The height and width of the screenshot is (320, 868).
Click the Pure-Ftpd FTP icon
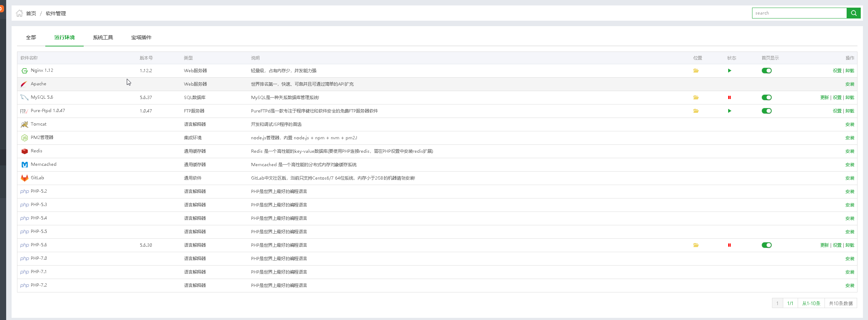24,111
